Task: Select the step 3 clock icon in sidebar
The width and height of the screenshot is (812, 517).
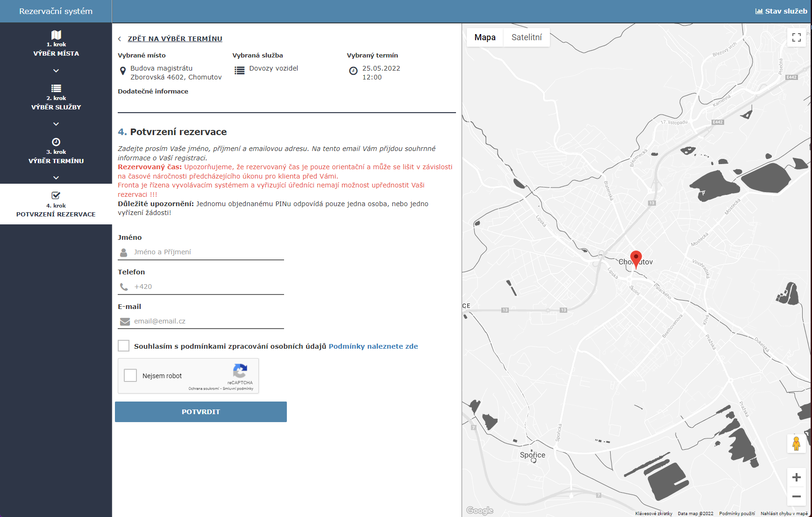Action: click(x=56, y=142)
